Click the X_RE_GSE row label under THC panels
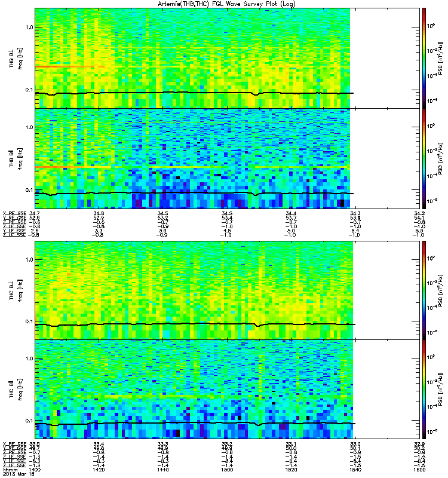Viewport: 448px width, 478px height. (14, 444)
